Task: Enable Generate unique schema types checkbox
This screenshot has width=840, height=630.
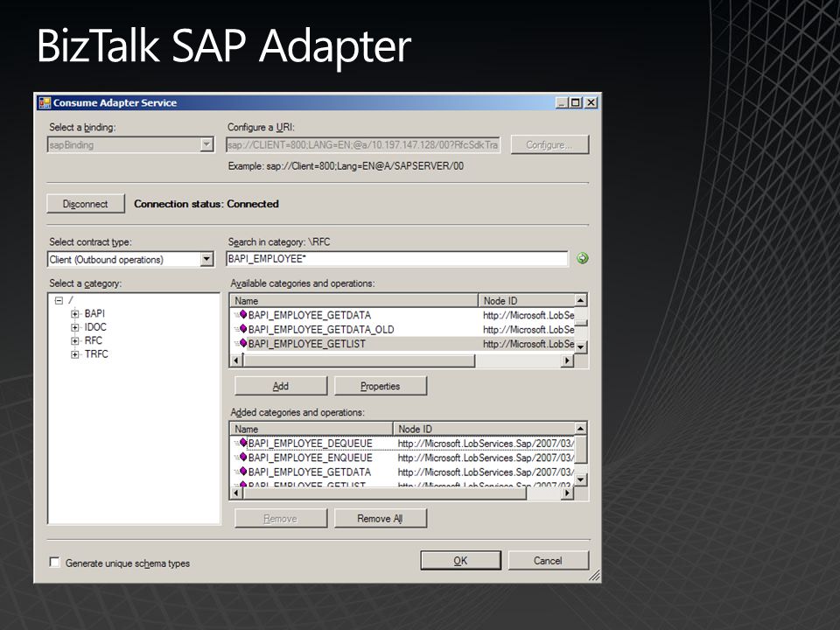Action: point(54,562)
